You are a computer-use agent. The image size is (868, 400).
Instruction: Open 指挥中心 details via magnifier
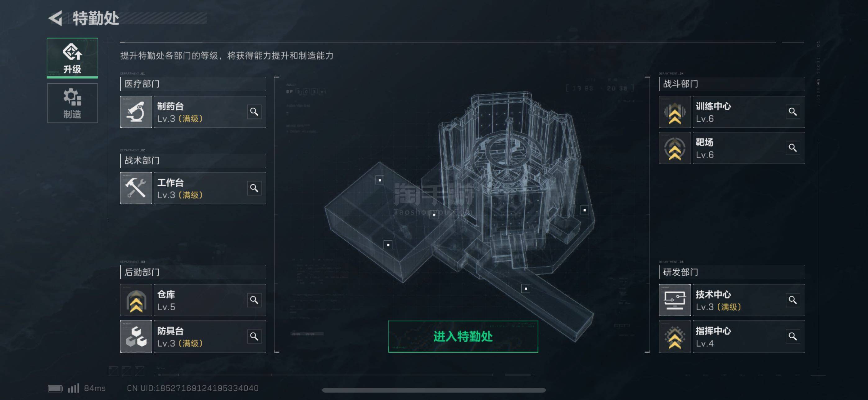(793, 336)
